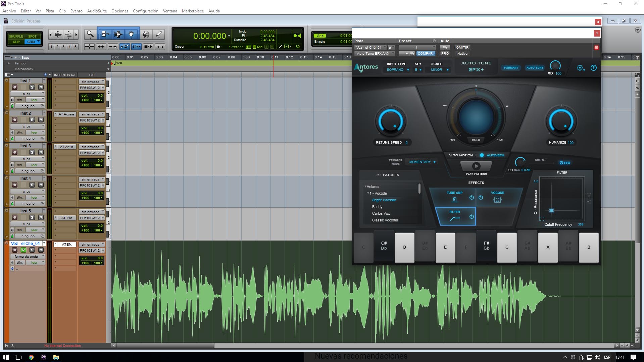Solo the Inst 1 track
This screenshot has height=362, width=644.
[x=33, y=87]
